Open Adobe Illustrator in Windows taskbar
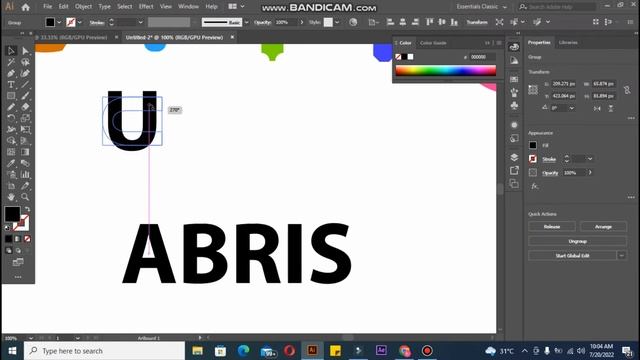The width and height of the screenshot is (640, 360). [x=312, y=351]
